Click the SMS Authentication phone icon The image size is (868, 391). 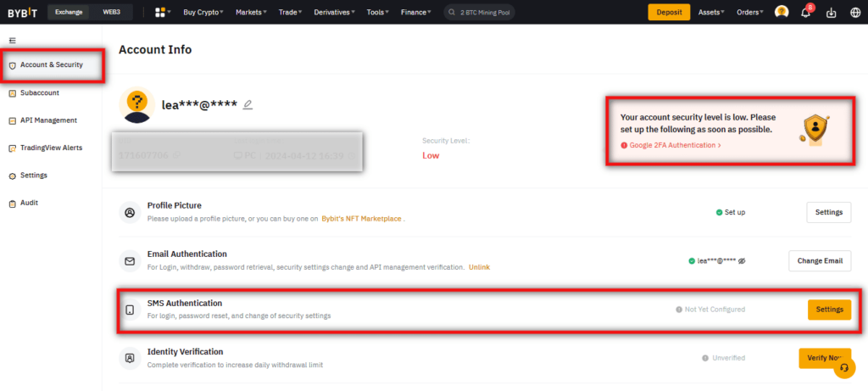click(130, 310)
